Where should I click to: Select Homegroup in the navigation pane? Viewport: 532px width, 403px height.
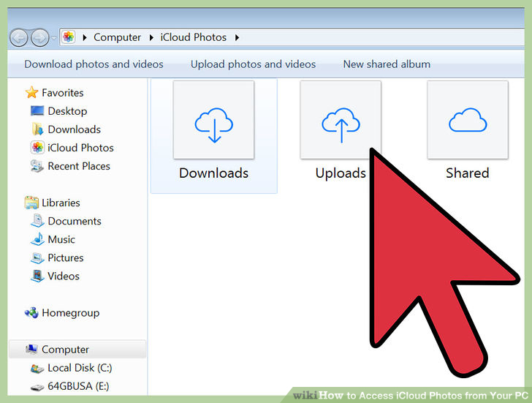[71, 313]
